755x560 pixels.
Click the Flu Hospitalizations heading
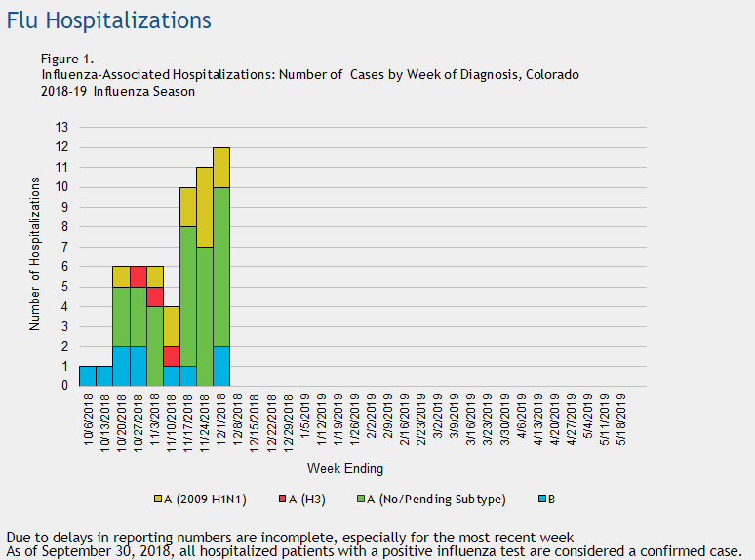[108, 20]
